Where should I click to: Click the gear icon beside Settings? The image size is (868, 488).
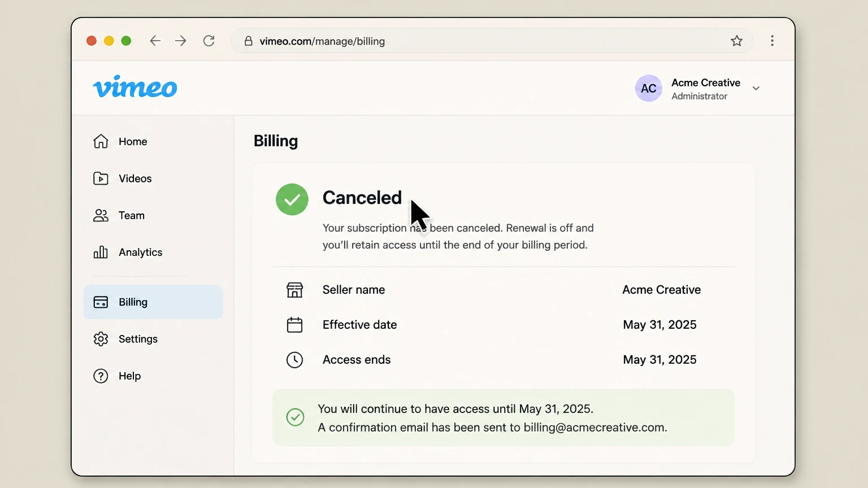(101, 339)
